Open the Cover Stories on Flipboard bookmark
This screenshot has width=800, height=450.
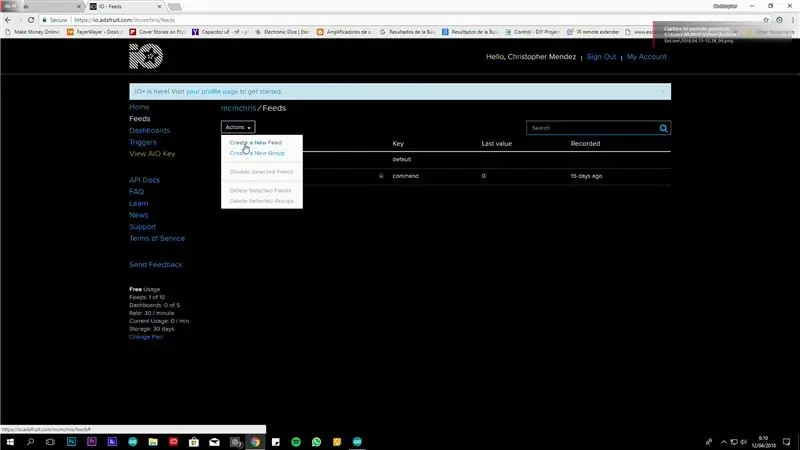click(x=157, y=32)
